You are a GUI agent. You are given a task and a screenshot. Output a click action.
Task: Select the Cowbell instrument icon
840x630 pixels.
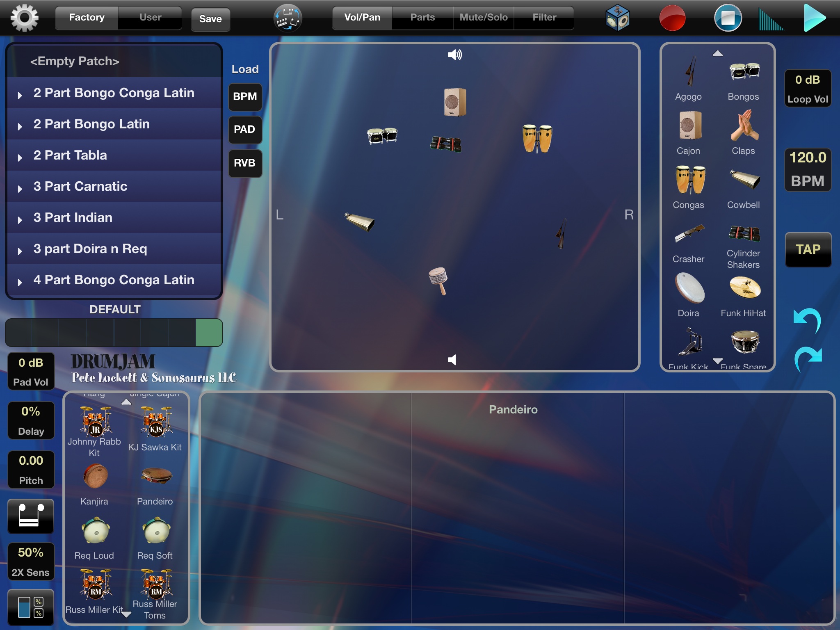[744, 180]
